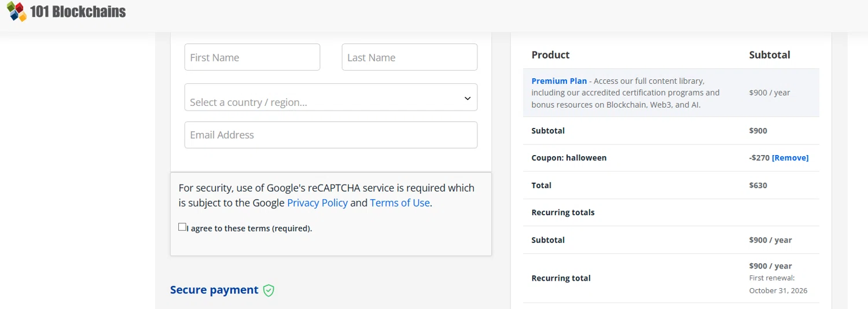
Task: Click the green shield icon beside Secure payment
Action: pos(269,290)
